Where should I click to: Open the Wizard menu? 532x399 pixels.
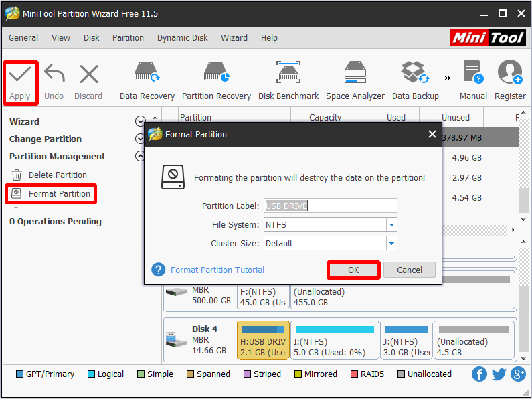[x=234, y=37]
